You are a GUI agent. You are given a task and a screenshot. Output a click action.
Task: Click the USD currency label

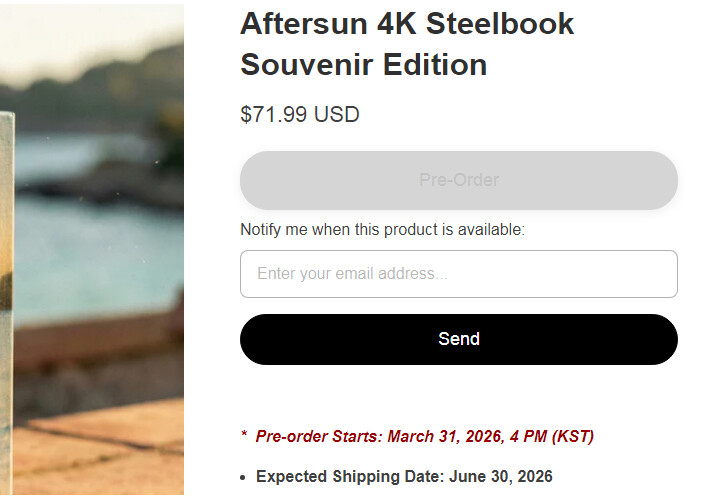337,114
